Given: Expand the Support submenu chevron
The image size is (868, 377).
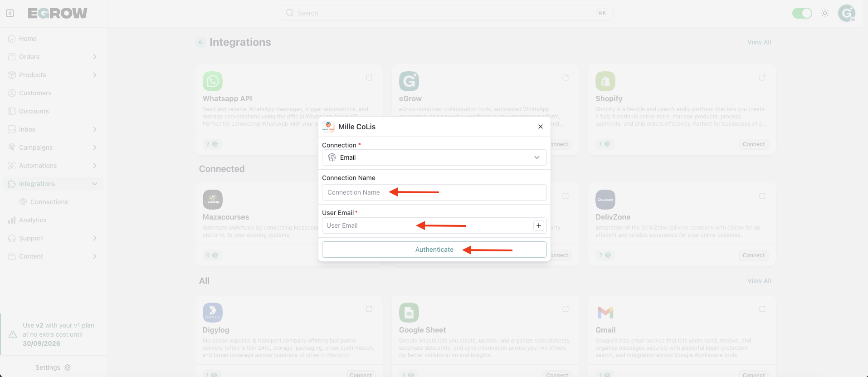Looking at the screenshot, I should pyautogui.click(x=95, y=238).
